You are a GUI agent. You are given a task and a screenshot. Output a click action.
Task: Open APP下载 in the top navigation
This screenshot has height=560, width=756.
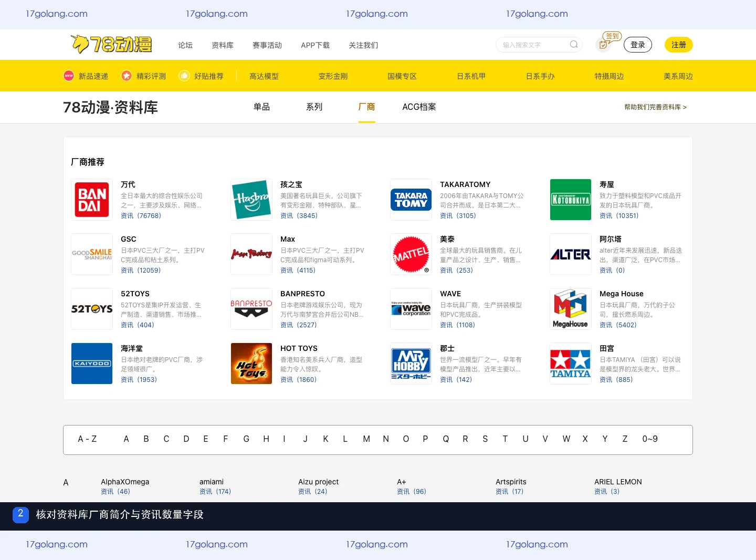click(315, 45)
